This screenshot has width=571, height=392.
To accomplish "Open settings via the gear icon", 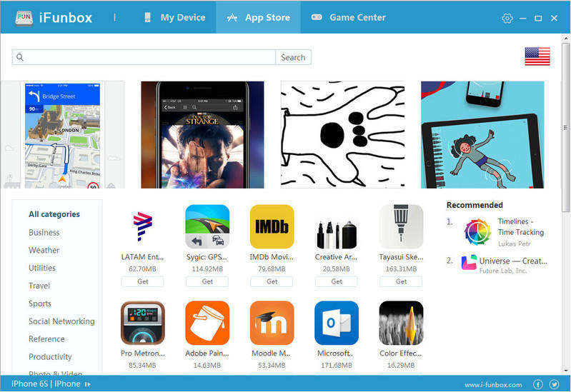I will click(507, 18).
